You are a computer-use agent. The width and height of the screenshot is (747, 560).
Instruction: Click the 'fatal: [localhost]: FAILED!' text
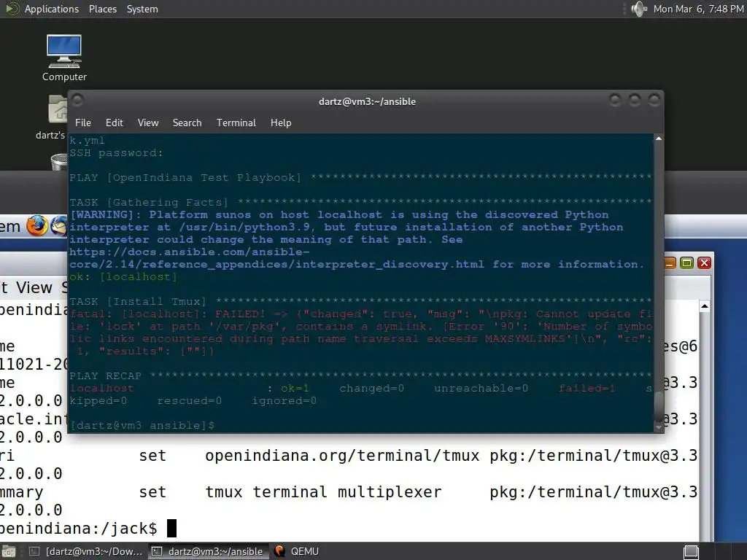(x=167, y=314)
